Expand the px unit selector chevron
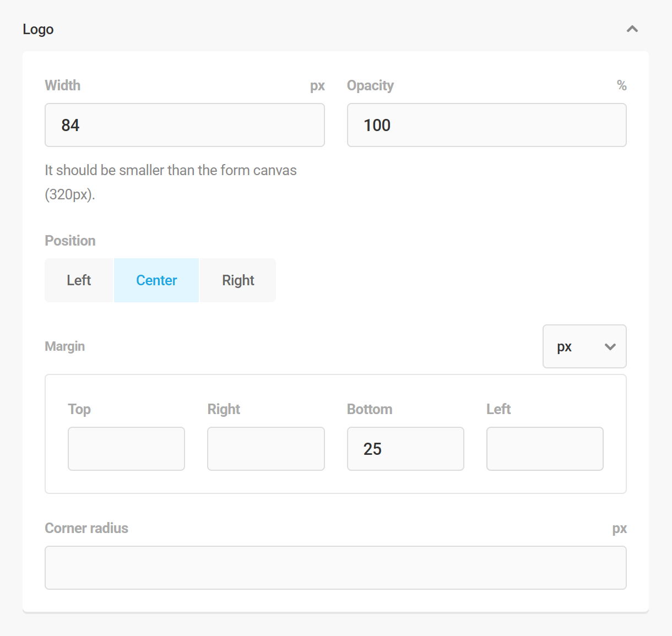The image size is (672, 636). 609,346
